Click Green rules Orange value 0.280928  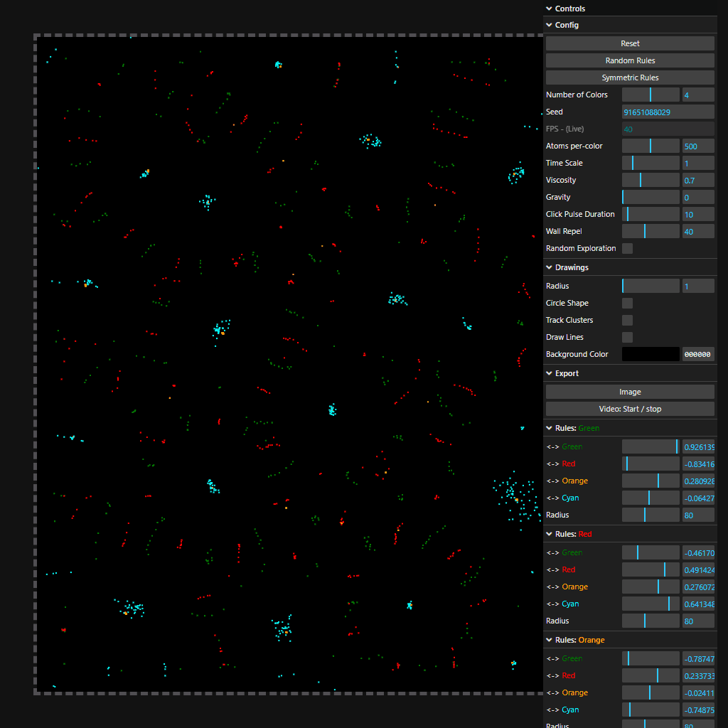[698, 481]
